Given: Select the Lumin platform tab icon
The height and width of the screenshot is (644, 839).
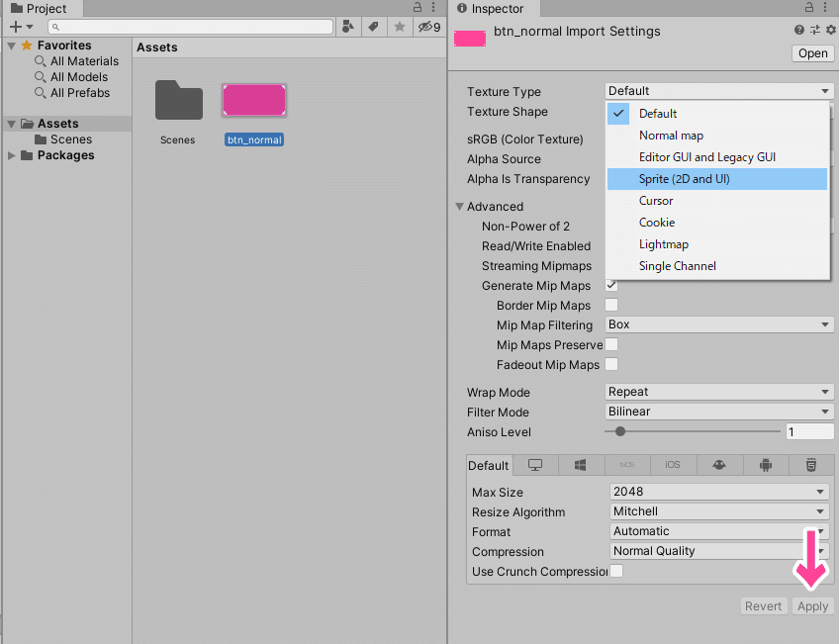Looking at the screenshot, I should click(x=719, y=465).
